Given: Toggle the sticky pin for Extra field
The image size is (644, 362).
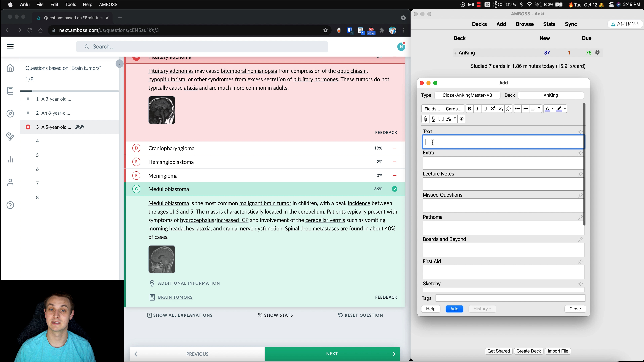Looking at the screenshot, I should [x=580, y=153].
